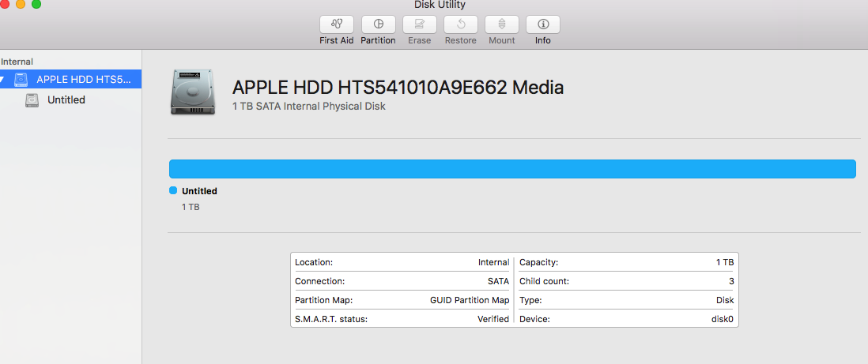Click the blue Untitled partition bar
Viewport: 868px width, 364px height.
512,169
